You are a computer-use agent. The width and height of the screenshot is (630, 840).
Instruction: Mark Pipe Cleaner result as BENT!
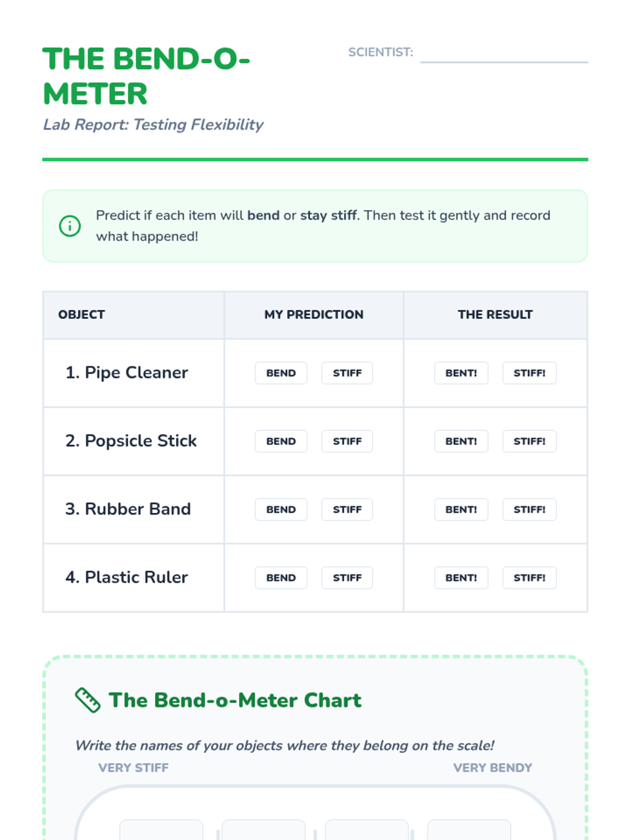click(461, 373)
